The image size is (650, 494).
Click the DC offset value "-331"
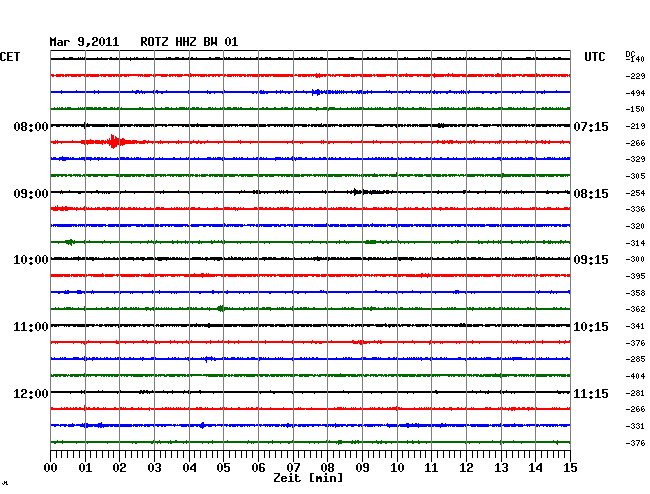635,426
